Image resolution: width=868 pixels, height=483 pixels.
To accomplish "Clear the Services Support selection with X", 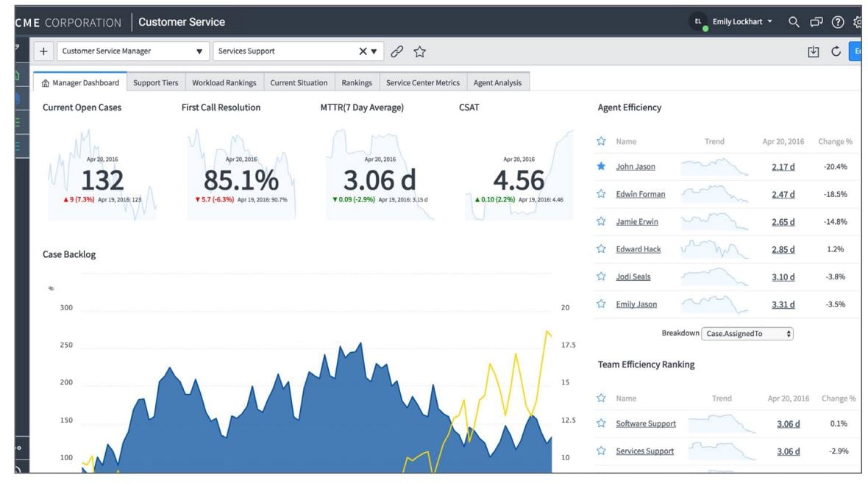I will [363, 51].
